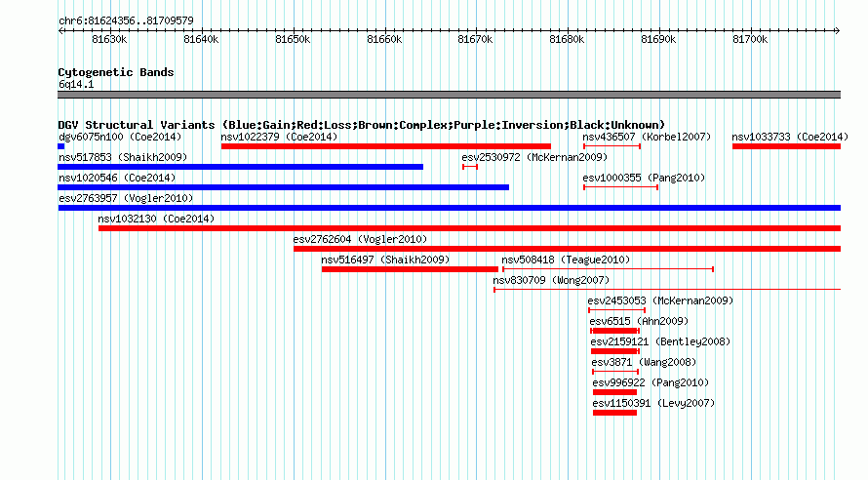
Task: Click the right arrowhead of the ruler
Action: pos(838,30)
